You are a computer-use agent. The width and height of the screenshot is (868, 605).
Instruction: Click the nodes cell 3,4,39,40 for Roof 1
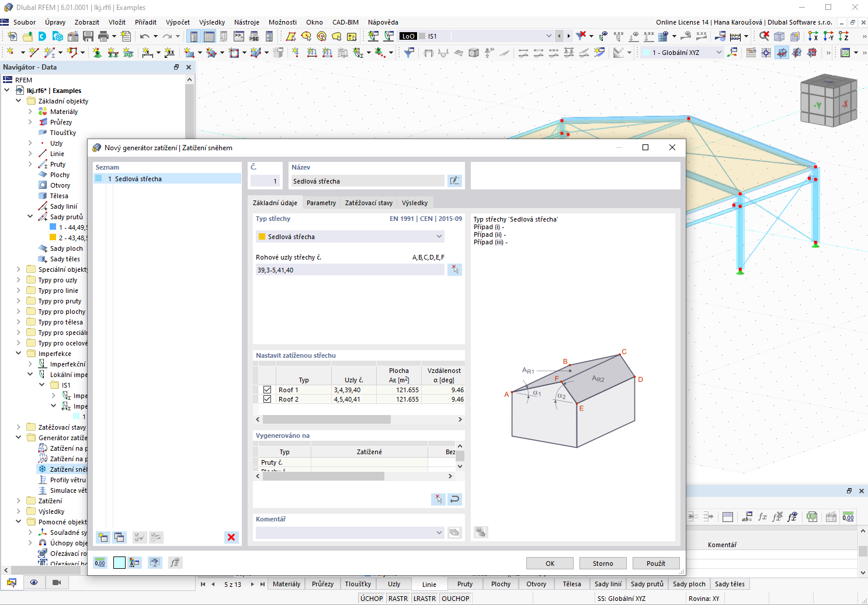pos(354,390)
